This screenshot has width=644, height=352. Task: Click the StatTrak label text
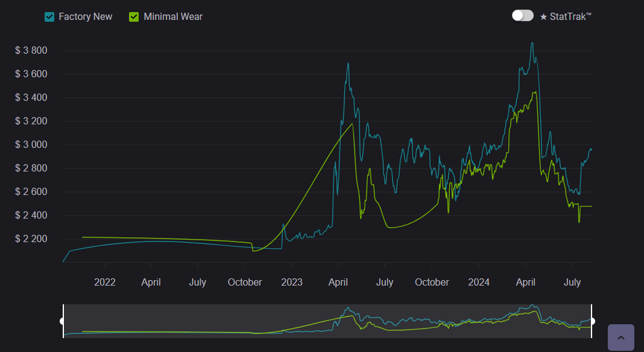[566, 16]
